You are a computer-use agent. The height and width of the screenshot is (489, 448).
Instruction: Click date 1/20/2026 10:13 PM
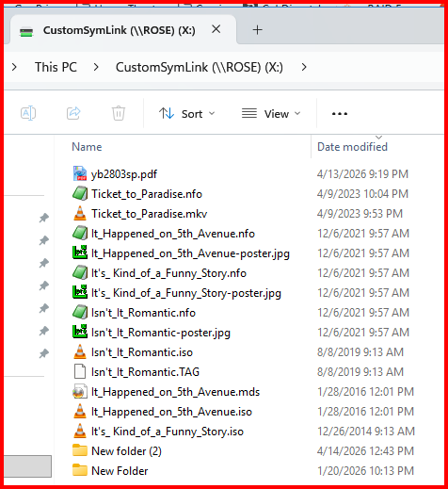pyautogui.click(x=365, y=471)
